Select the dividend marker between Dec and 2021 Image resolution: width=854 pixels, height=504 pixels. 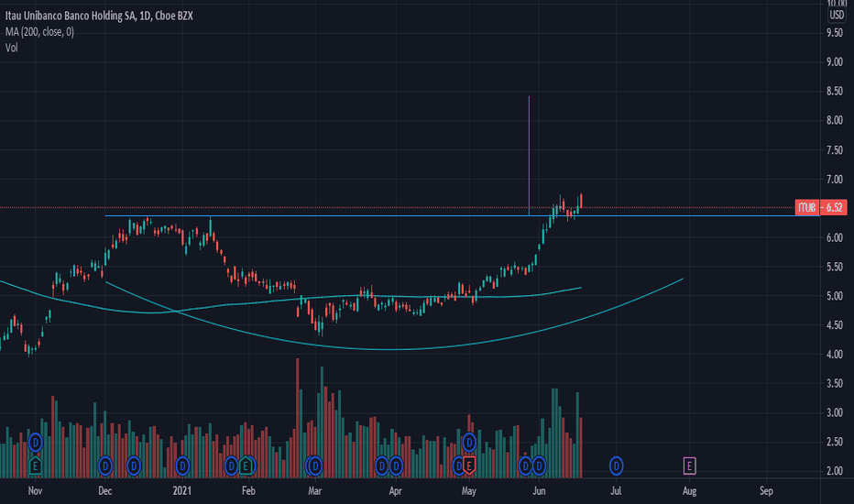pos(134,466)
